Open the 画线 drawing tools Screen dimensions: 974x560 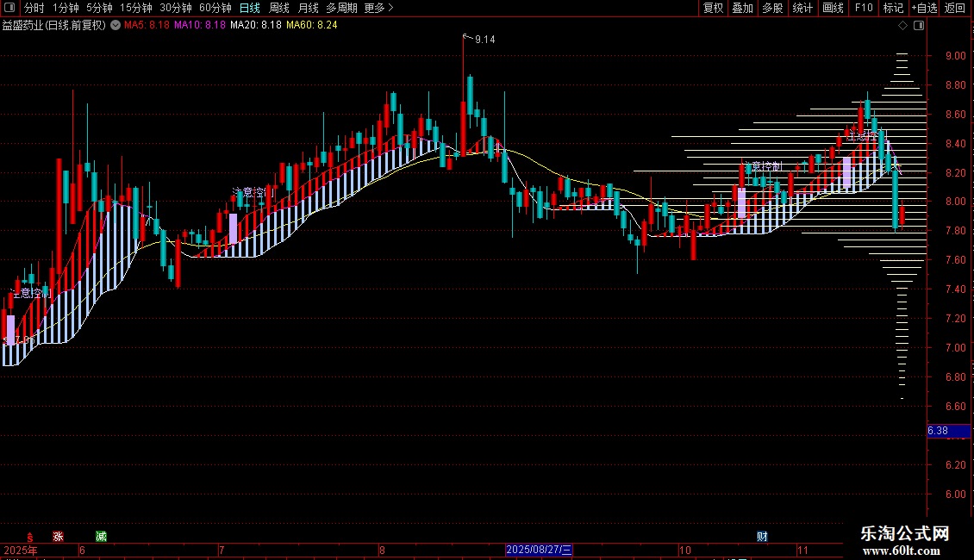point(833,8)
